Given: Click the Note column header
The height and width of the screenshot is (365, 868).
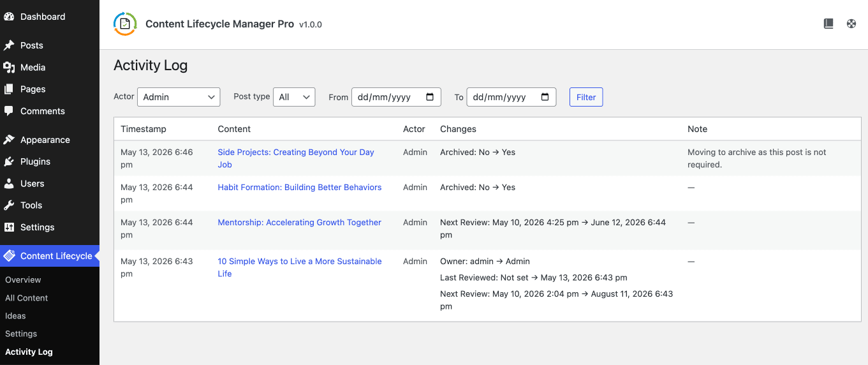Looking at the screenshot, I should click(697, 129).
